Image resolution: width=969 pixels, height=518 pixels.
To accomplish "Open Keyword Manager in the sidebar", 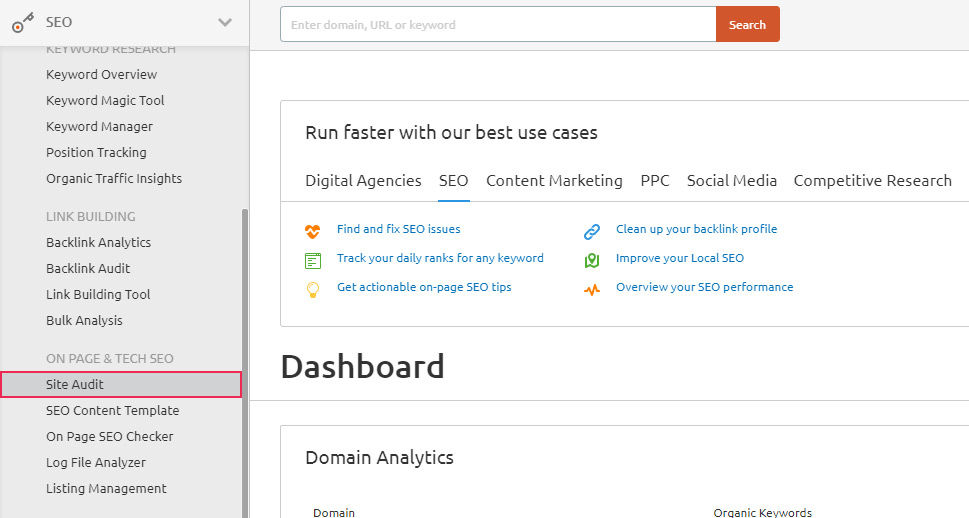I will (x=99, y=127).
